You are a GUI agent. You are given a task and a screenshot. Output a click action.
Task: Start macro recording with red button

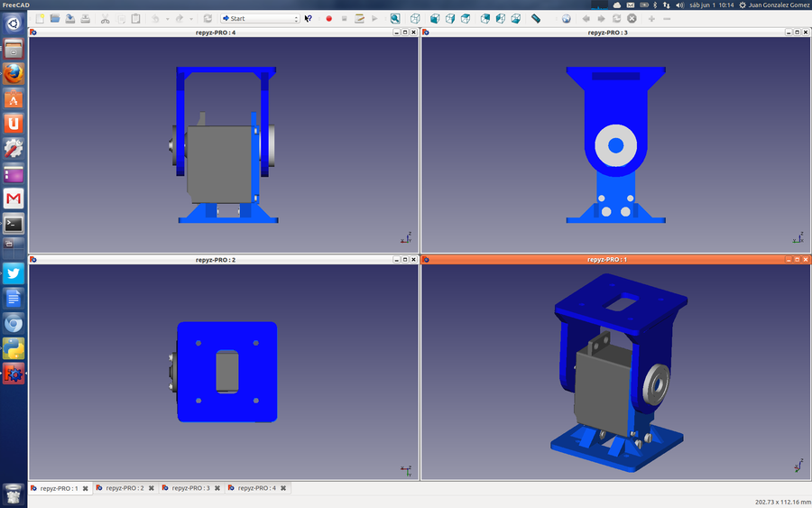point(328,18)
